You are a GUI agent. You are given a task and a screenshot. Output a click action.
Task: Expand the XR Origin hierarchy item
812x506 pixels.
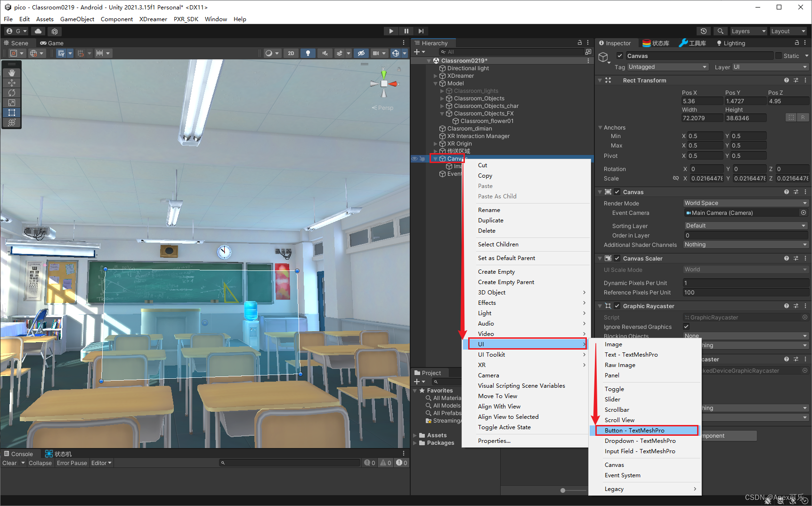(436, 144)
